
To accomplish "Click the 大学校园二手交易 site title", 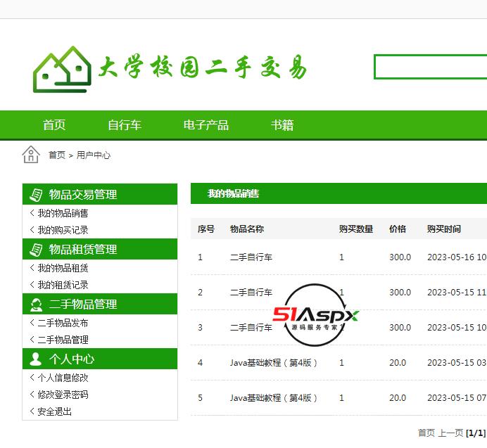I will point(203,67).
